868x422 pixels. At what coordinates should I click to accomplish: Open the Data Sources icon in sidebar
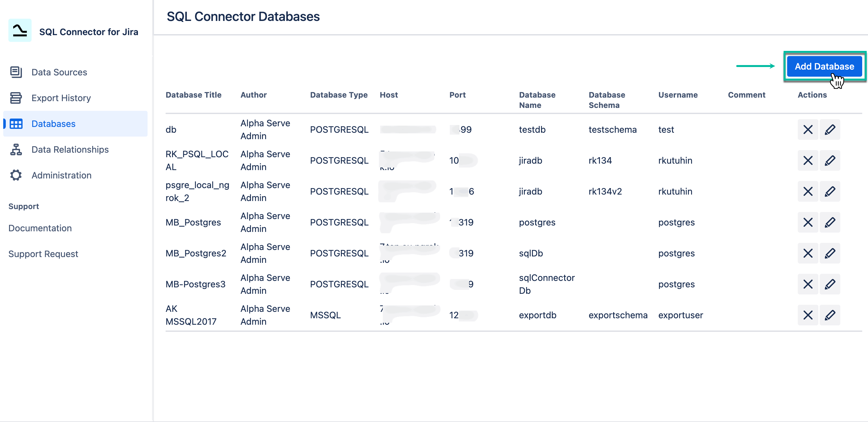click(15, 72)
